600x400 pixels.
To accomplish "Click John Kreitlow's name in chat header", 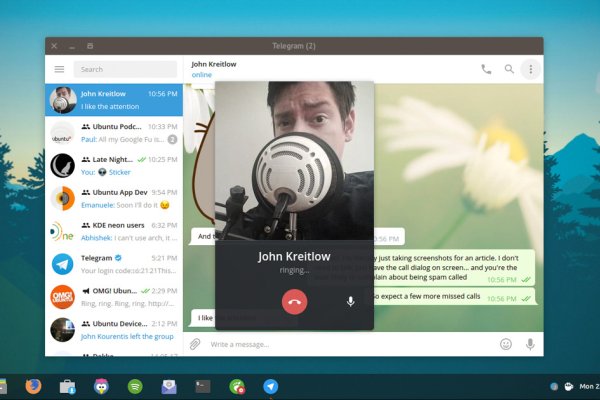I will [214, 64].
